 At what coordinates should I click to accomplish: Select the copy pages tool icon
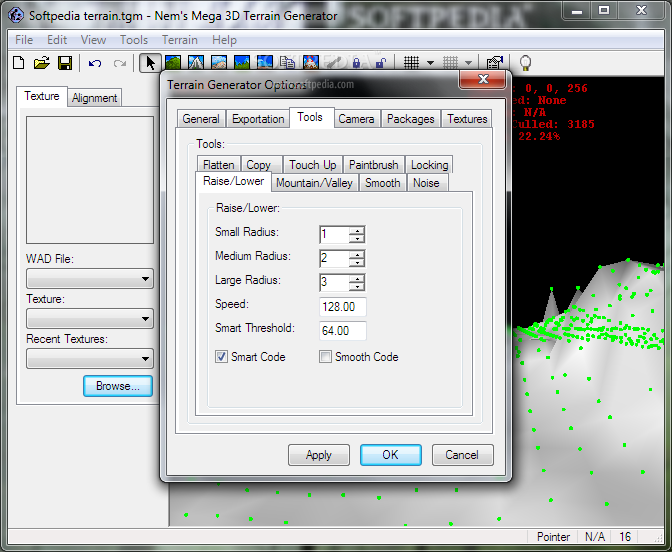(x=288, y=63)
